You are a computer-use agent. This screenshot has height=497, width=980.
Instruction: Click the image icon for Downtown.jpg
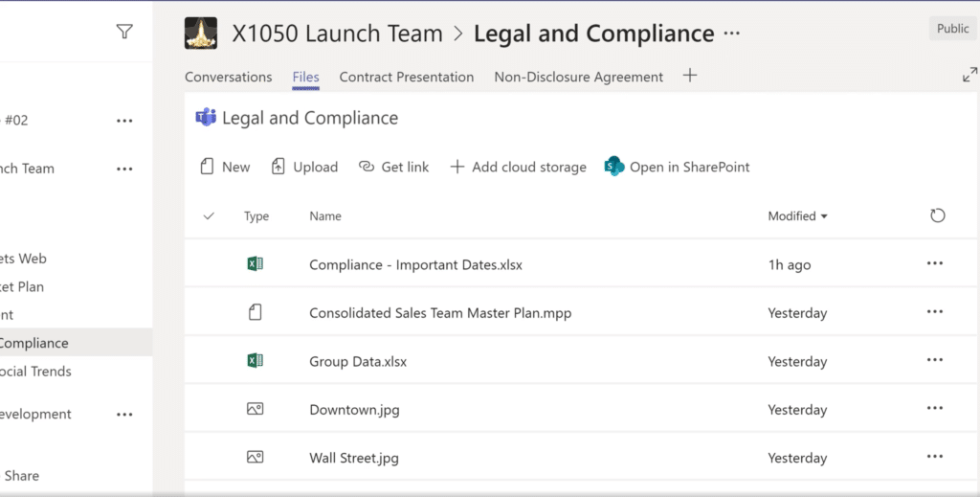[255, 409]
